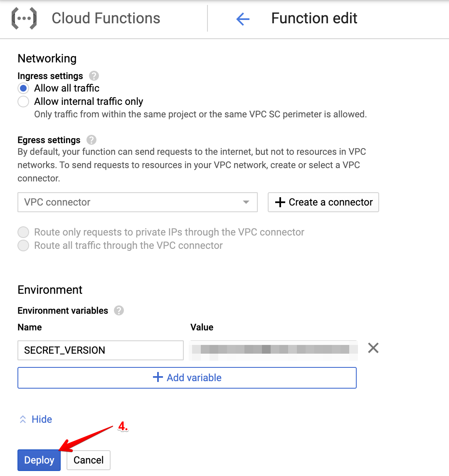Choose Route only requests to private IPs
The width and height of the screenshot is (449, 476).
23,232
